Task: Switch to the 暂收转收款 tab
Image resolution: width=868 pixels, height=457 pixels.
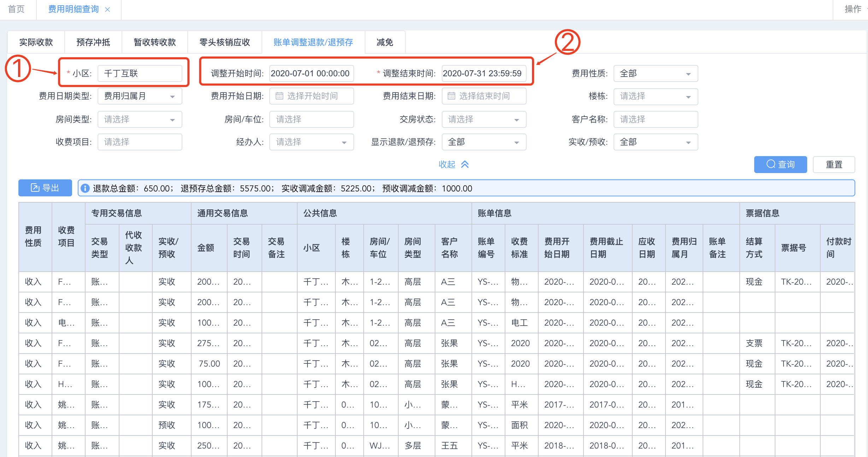Action: coord(155,42)
